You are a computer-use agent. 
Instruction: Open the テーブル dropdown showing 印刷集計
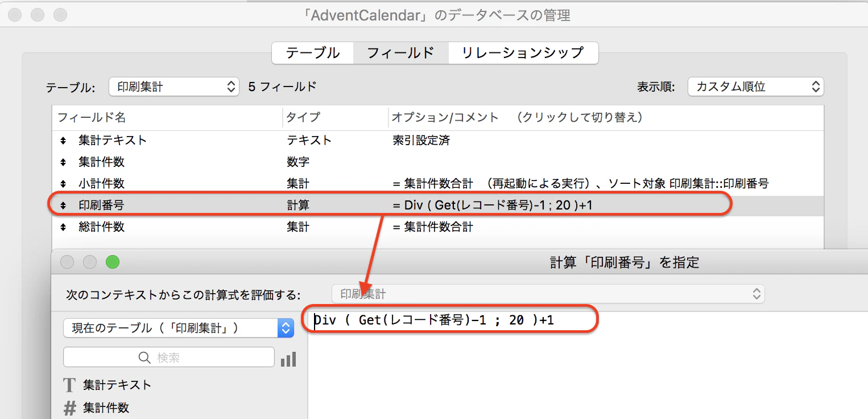[x=173, y=87]
